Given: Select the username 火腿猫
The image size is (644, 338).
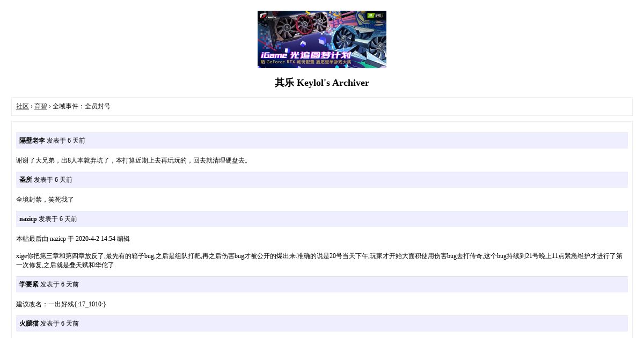Looking at the screenshot, I should (29, 324).
